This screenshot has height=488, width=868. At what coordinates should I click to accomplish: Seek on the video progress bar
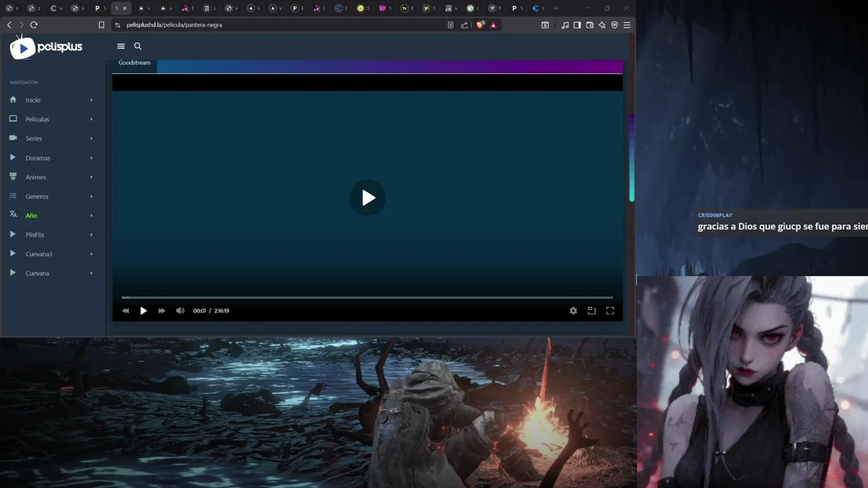coord(368,298)
